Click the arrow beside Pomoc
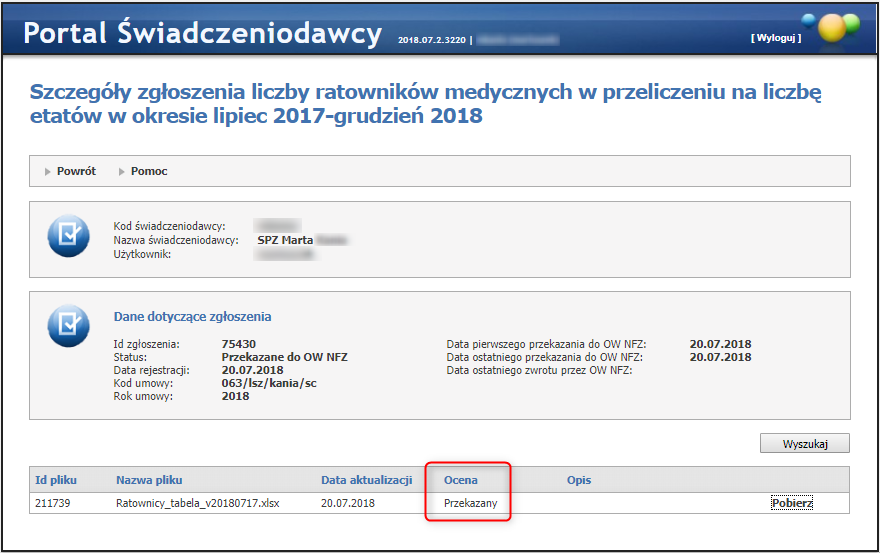 point(121,171)
